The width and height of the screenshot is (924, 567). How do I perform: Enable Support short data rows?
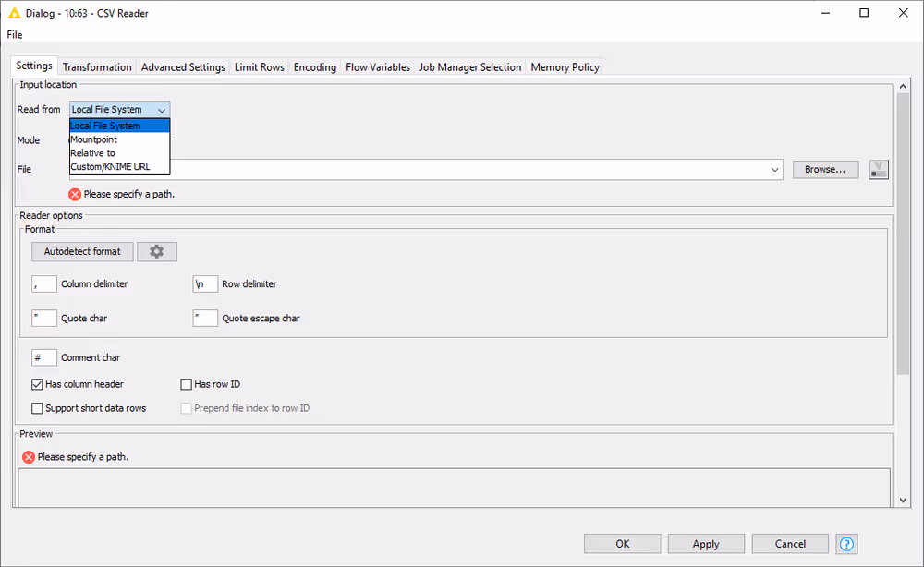36,407
